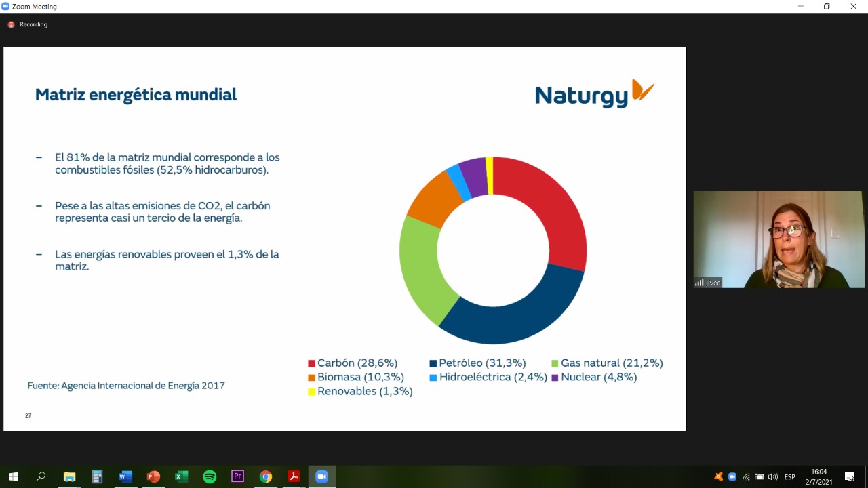Open Adobe Acrobat from the taskbar
Viewport: 868px width, 488px height.
(x=294, y=476)
